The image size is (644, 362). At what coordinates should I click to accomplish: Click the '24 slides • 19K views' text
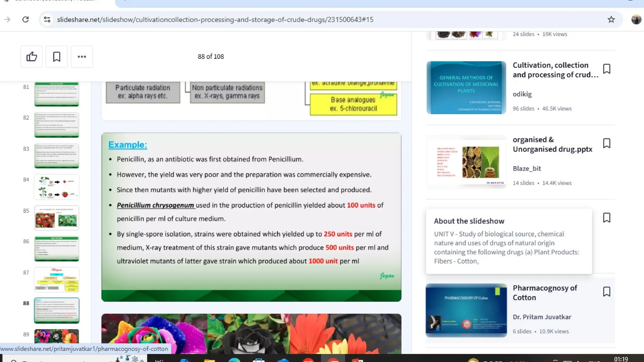coord(540,34)
